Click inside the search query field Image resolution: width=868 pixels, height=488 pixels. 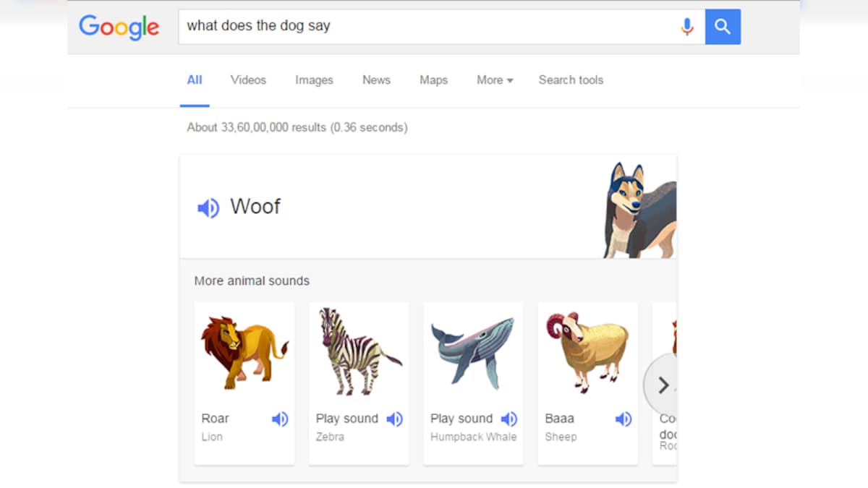[x=362, y=26]
